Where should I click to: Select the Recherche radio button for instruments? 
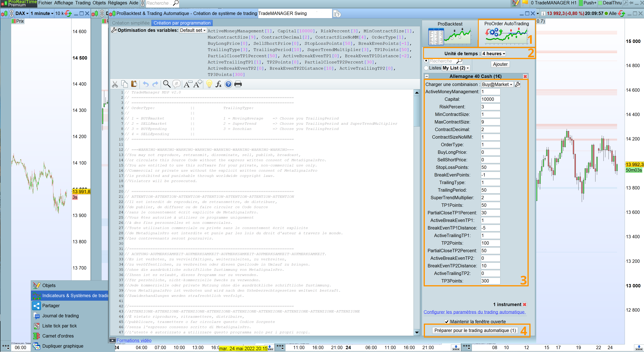pyautogui.click(x=426, y=61)
